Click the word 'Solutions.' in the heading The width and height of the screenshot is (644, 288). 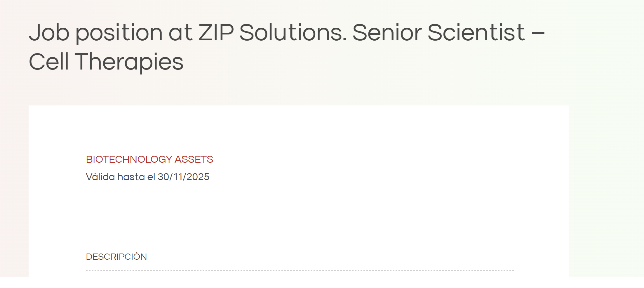(x=293, y=32)
